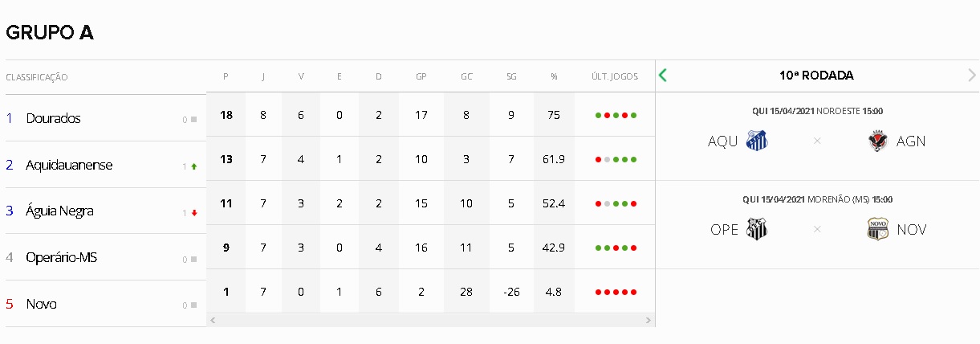The width and height of the screenshot is (980, 344).
Task: Select the SG column header
Action: [x=511, y=77]
